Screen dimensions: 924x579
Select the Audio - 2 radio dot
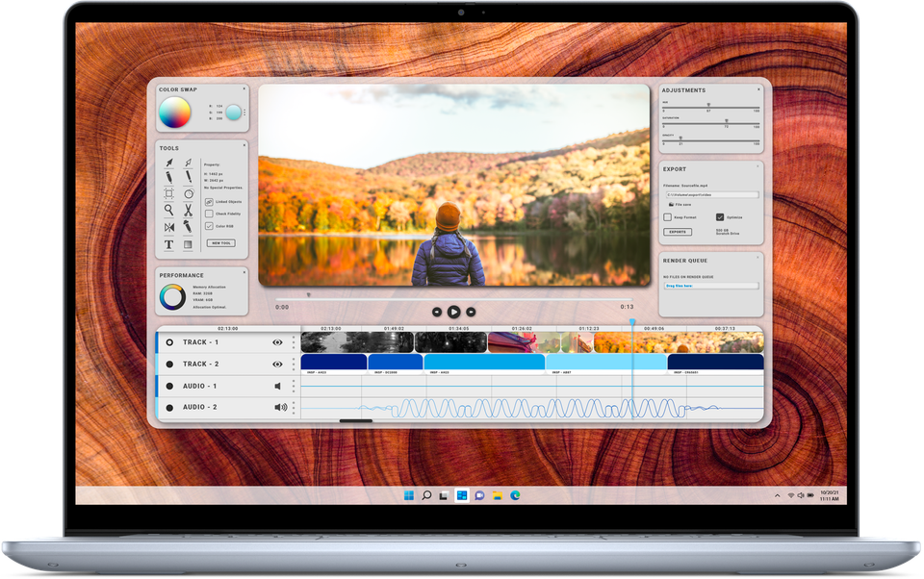pos(169,408)
